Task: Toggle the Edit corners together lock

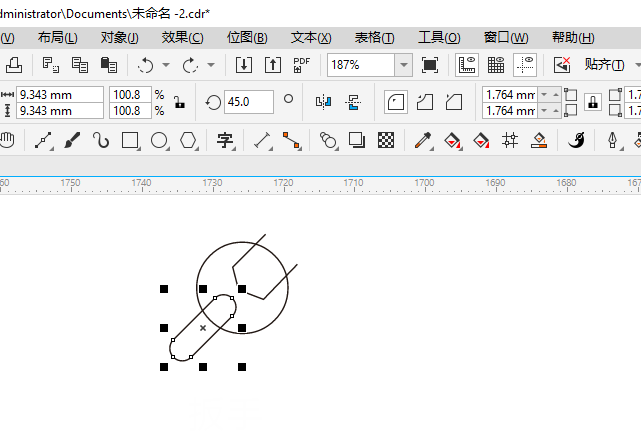Action: point(593,102)
